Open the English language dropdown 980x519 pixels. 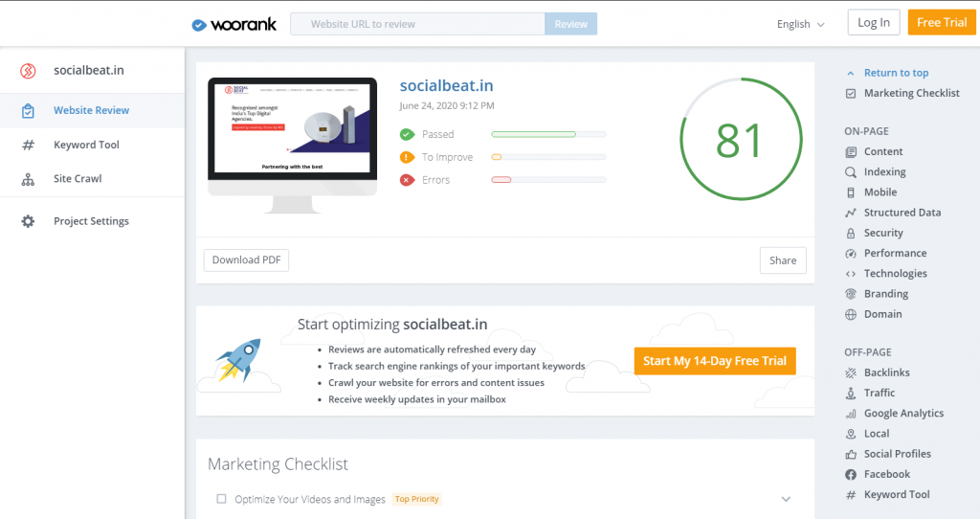(801, 24)
